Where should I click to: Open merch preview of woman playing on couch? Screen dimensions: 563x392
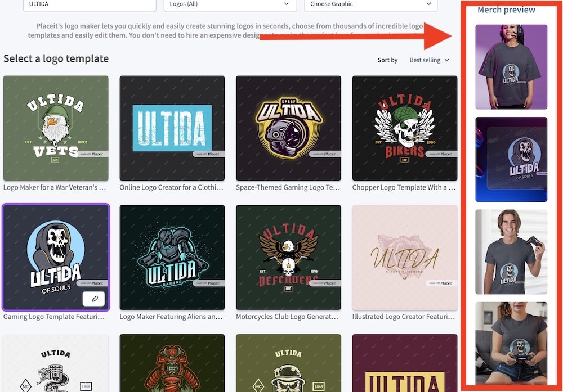point(511,343)
